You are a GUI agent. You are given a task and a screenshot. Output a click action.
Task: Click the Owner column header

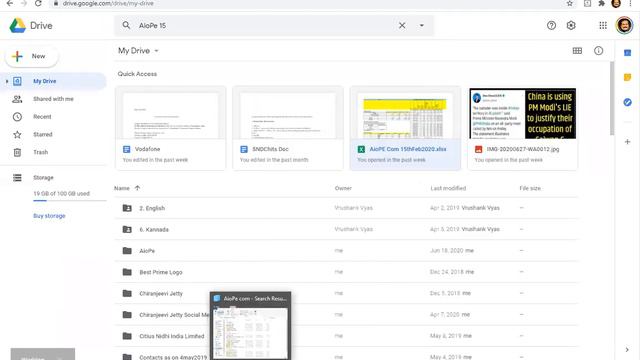coord(343,188)
